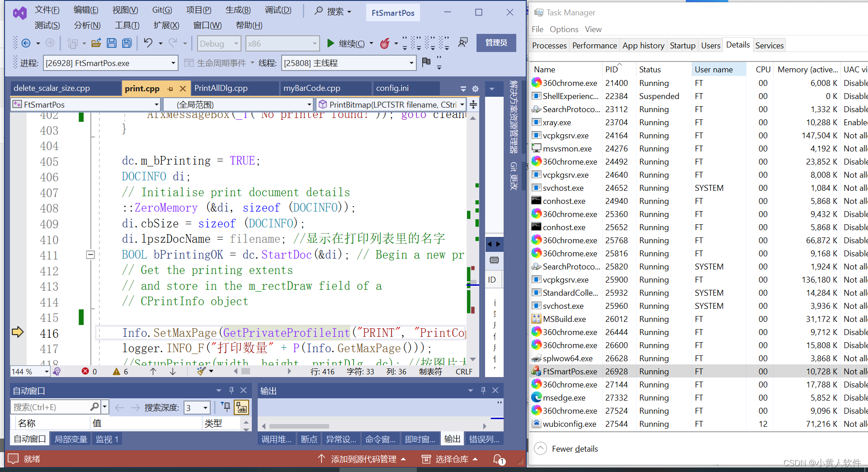Toggle the highlighted display-format button in Autos
The image size is (868, 472).
coord(241,407)
